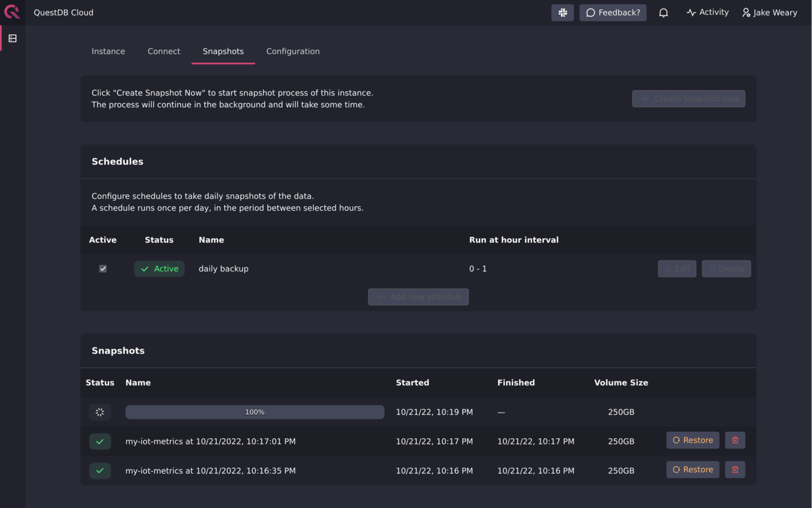Open the instances sidebar icon
The image size is (812, 508).
pyautogui.click(x=12, y=39)
